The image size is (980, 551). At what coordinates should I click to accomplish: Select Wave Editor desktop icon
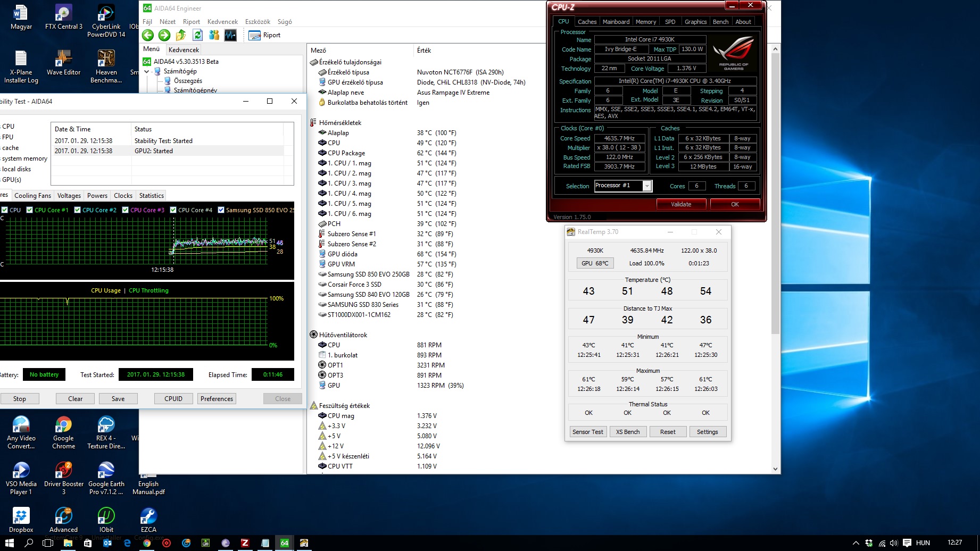point(63,63)
